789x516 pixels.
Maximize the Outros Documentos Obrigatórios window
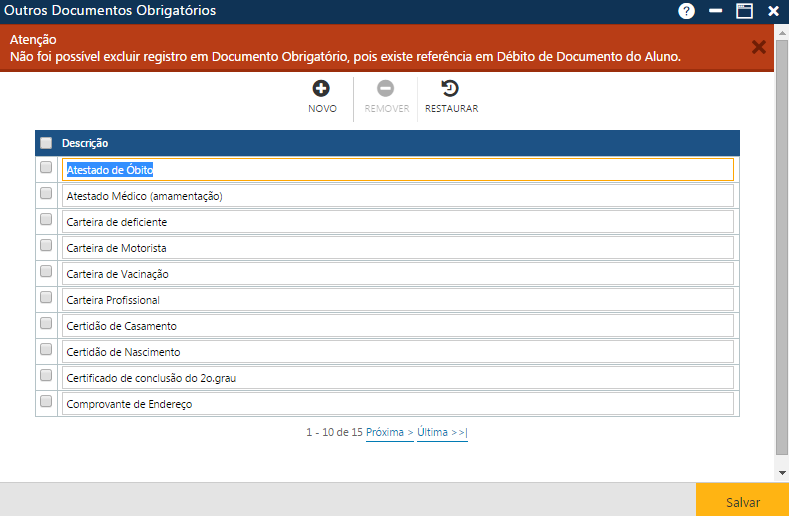[x=744, y=11]
